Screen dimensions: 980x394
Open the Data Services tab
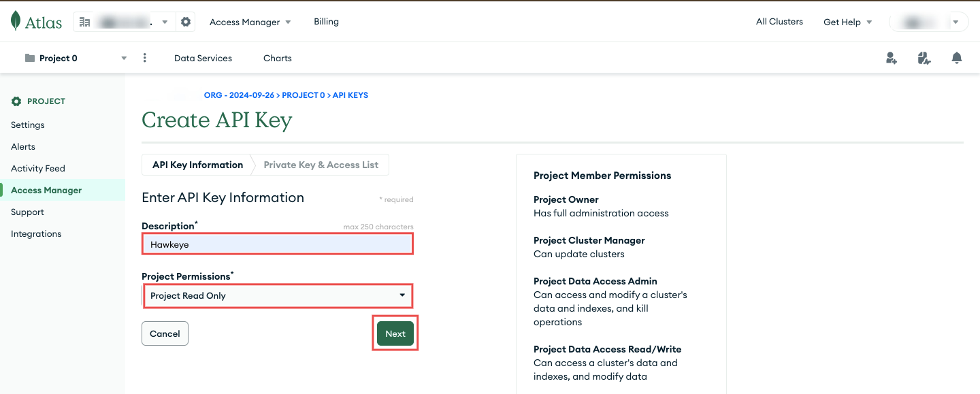point(203,58)
